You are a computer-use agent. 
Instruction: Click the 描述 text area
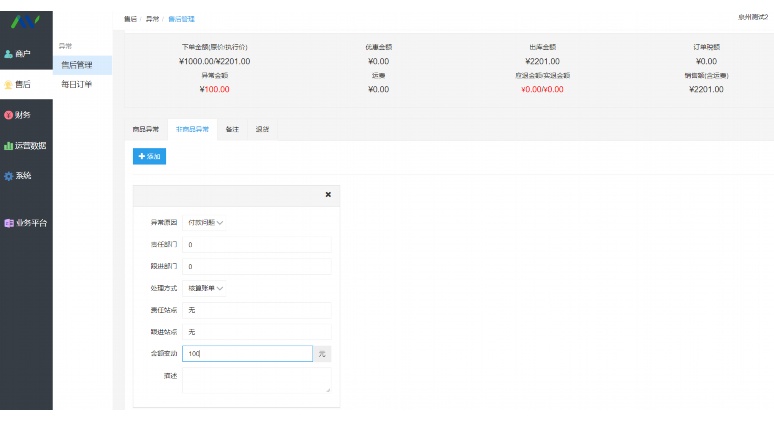(257, 381)
